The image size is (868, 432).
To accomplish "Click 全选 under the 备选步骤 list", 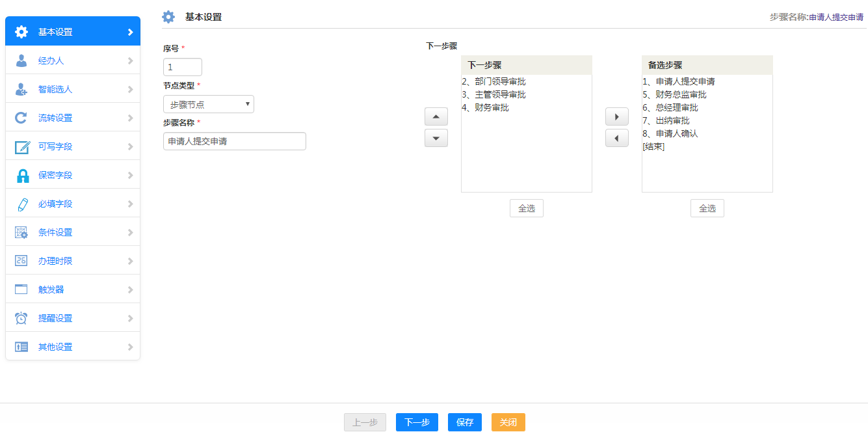I will pyautogui.click(x=707, y=208).
